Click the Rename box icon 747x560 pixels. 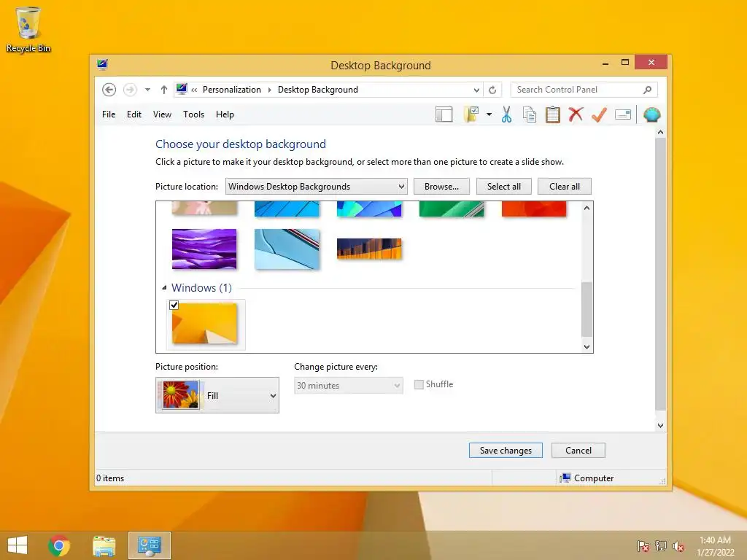(623, 114)
